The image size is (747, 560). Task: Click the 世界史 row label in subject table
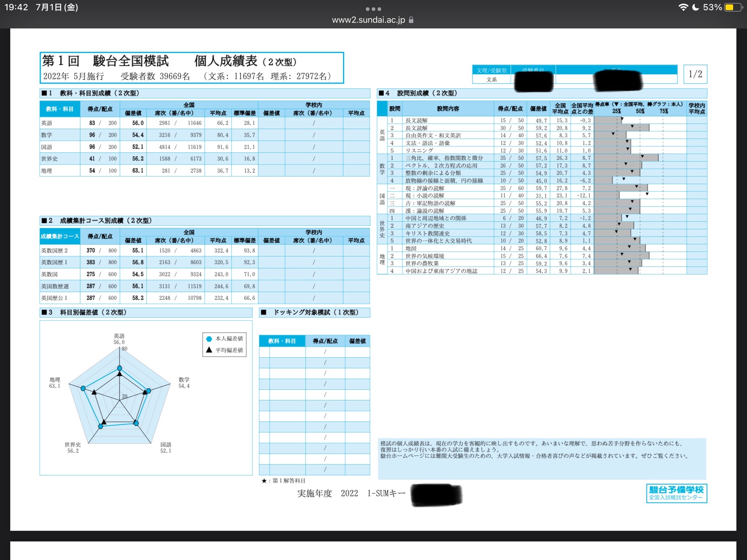point(49,159)
